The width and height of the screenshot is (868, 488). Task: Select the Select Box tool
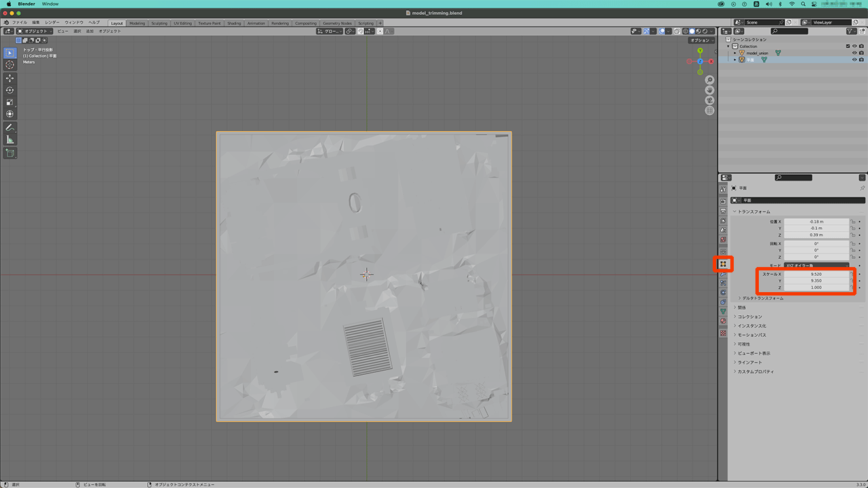(x=10, y=53)
